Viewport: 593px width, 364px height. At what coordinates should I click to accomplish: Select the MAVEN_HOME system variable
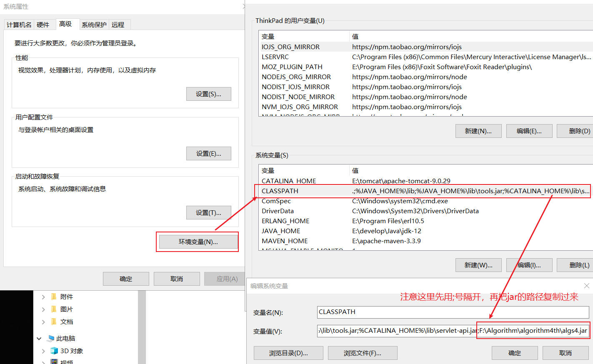pyautogui.click(x=425, y=241)
